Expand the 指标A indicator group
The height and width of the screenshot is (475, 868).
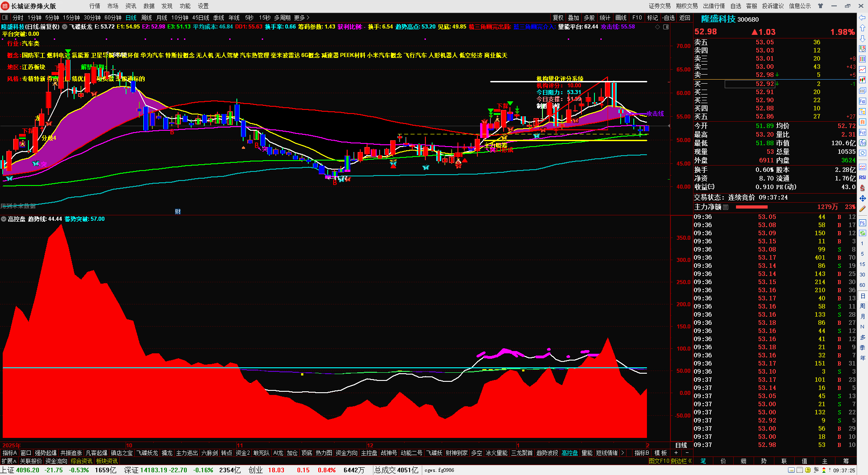9,453
